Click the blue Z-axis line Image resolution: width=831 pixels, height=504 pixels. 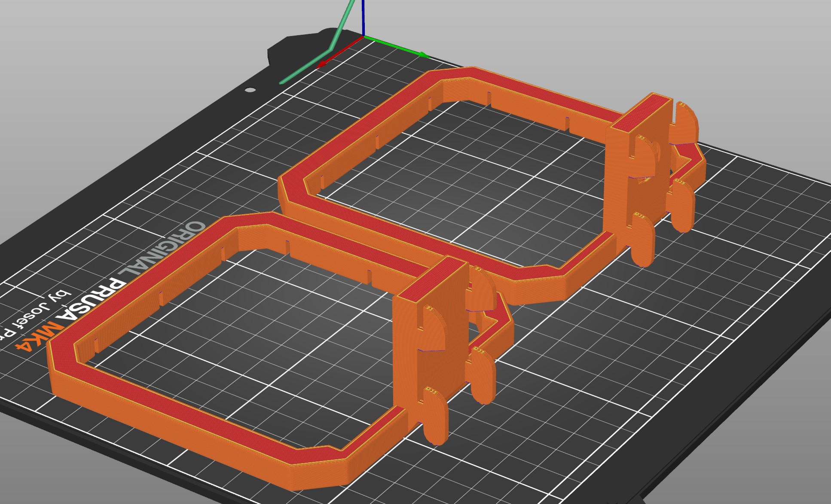click(364, 18)
